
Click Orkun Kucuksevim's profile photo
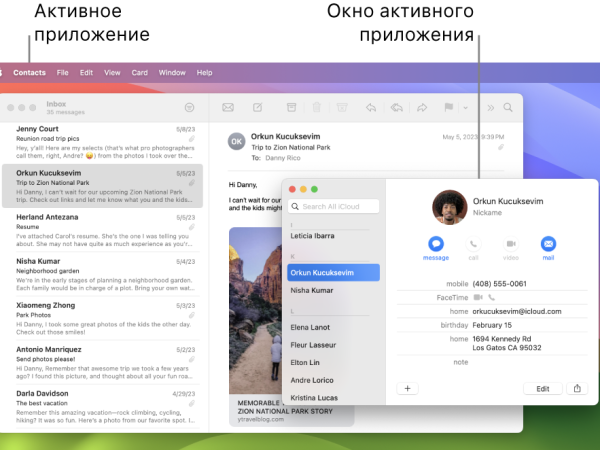click(449, 206)
